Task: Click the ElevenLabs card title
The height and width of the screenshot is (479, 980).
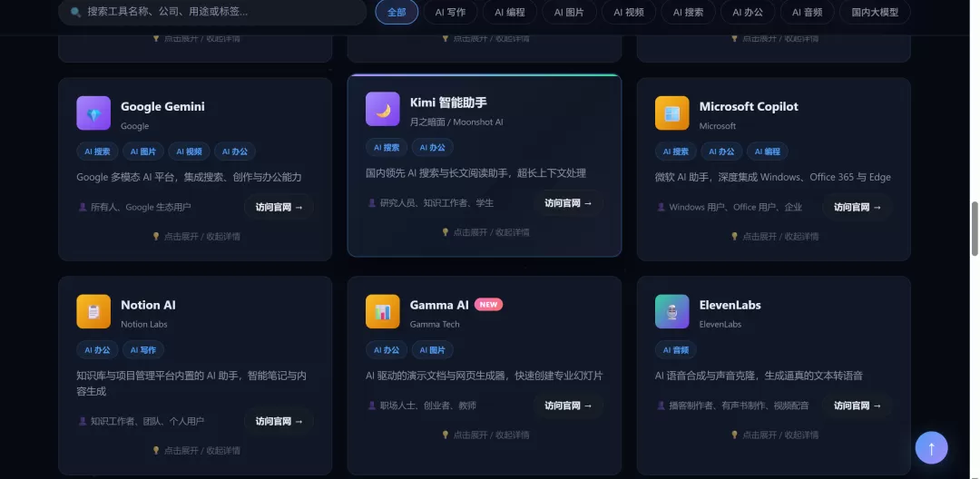Action: [x=730, y=305]
